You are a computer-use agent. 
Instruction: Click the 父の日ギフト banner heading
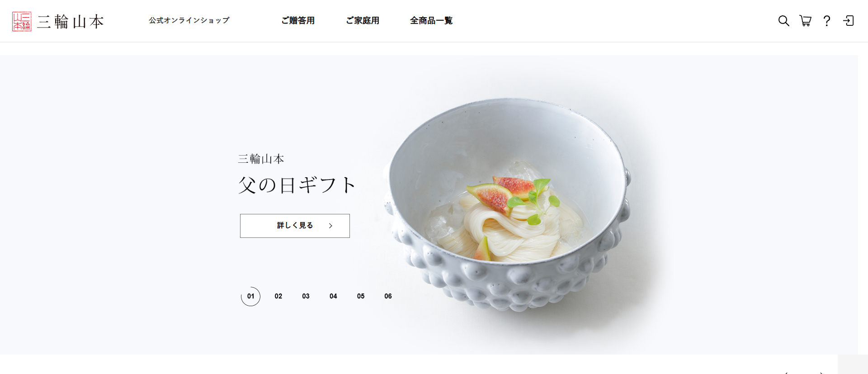pos(297,185)
